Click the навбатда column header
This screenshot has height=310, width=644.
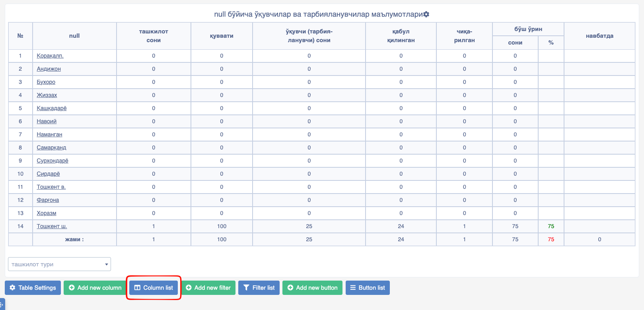(x=599, y=36)
